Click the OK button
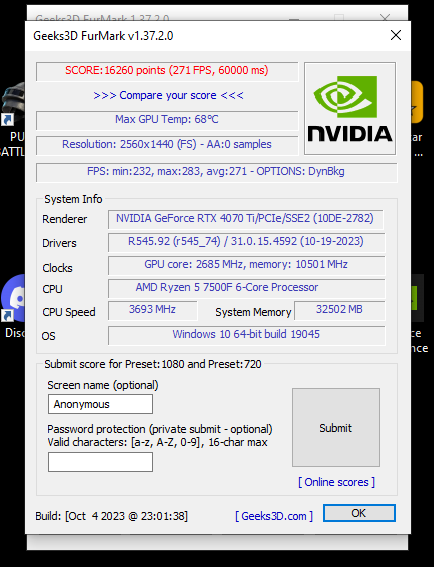This screenshot has width=434, height=567. [x=359, y=513]
